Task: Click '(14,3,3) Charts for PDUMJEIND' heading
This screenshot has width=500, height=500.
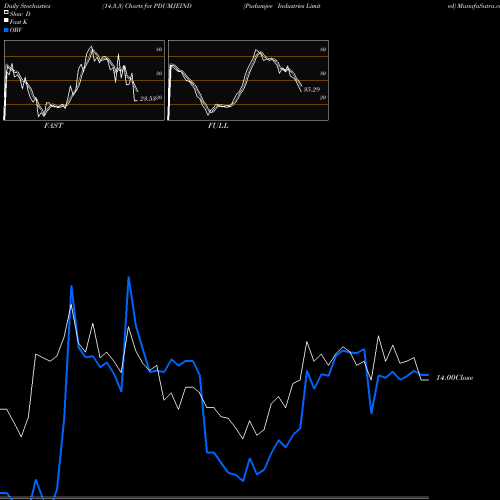Action: (147, 6)
